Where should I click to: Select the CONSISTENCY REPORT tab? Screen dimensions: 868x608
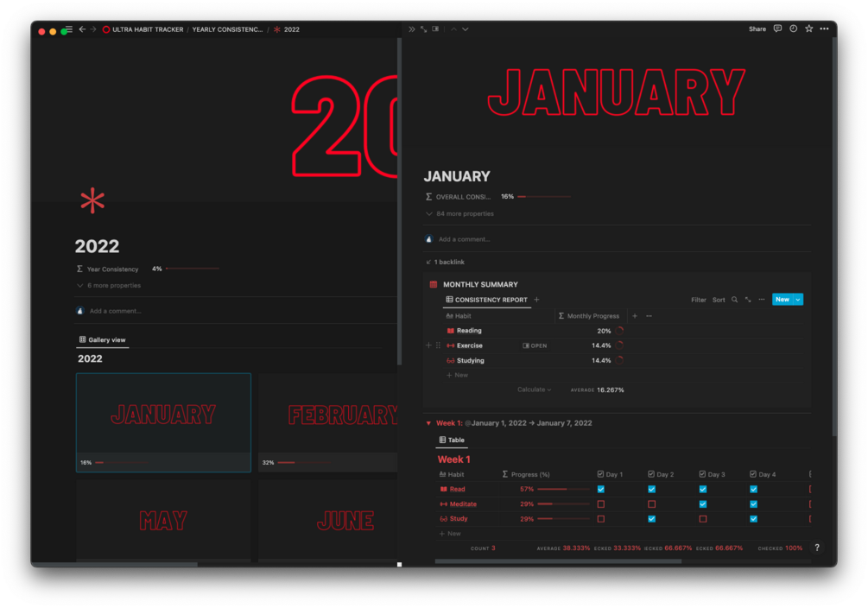click(x=486, y=300)
